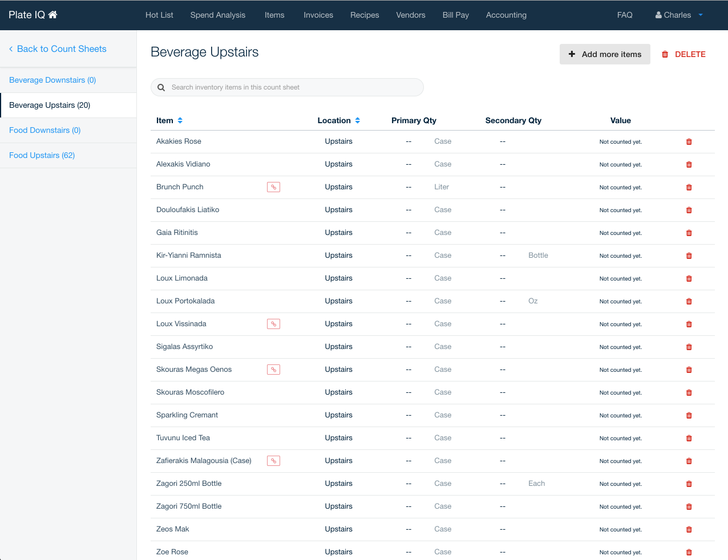Viewport: 728px width, 560px height.
Task: Delete the Loux Limonada row
Action: (x=689, y=278)
